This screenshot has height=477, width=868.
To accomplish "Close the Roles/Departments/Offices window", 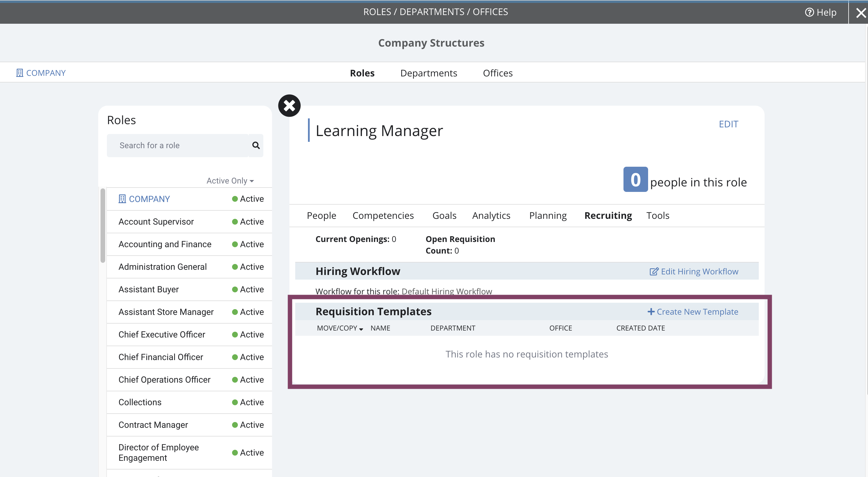I will pyautogui.click(x=860, y=13).
